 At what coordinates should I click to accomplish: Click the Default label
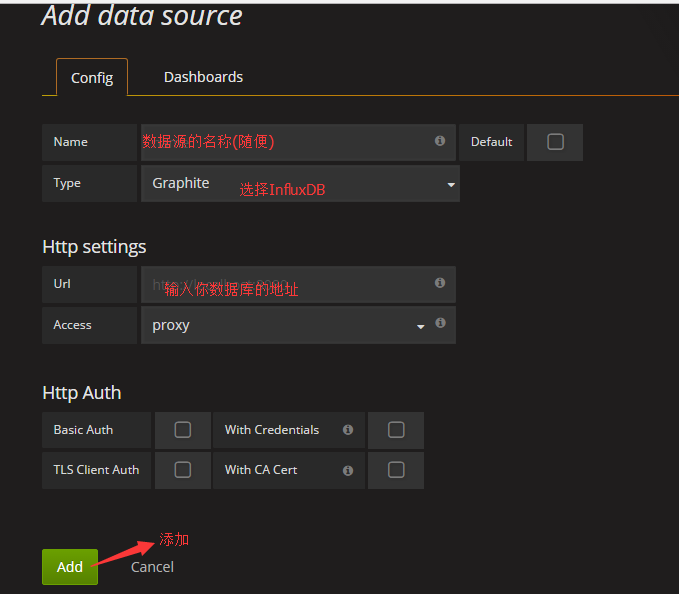491,142
